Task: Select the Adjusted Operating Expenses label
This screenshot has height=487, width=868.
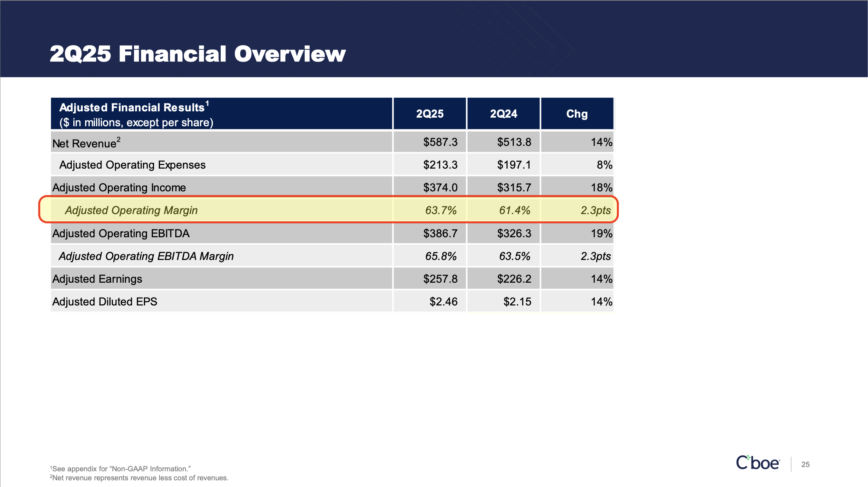Action: click(132, 165)
